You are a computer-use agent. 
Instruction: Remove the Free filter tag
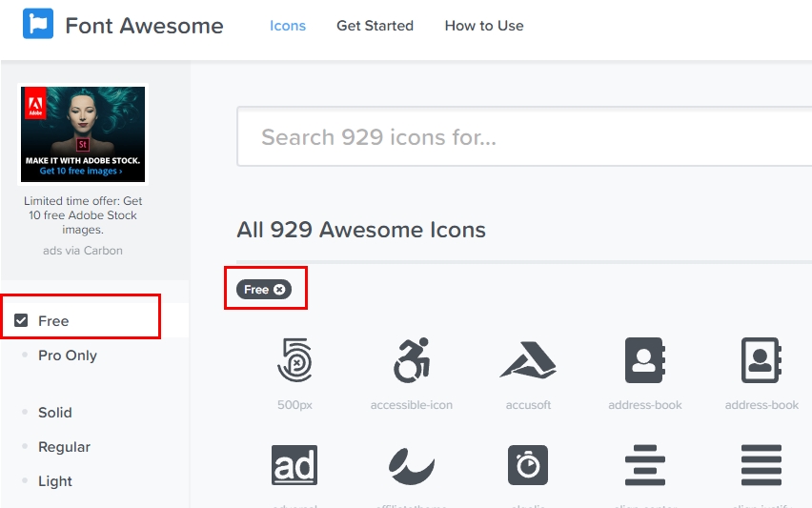click(x=279, y=290)
